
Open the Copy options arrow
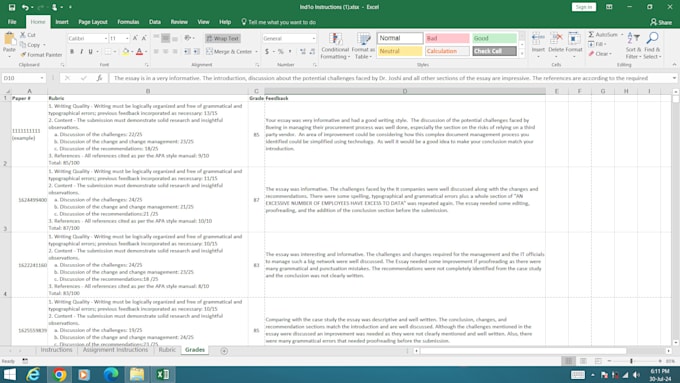point(44,45)
